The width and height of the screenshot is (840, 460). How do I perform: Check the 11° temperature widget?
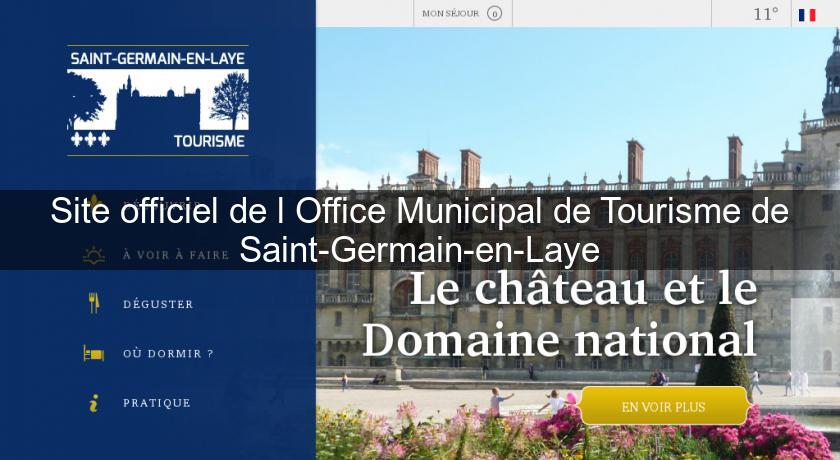(x=766, y=14)
